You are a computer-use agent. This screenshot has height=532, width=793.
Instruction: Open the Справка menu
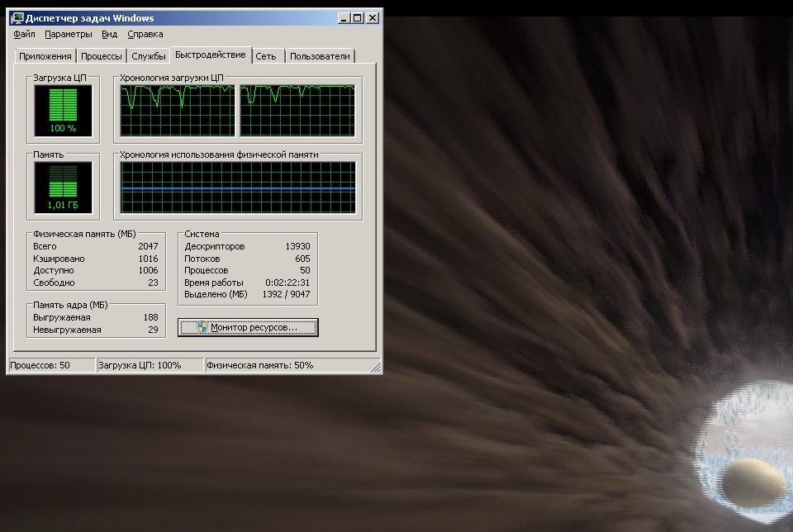pos(145,34)
